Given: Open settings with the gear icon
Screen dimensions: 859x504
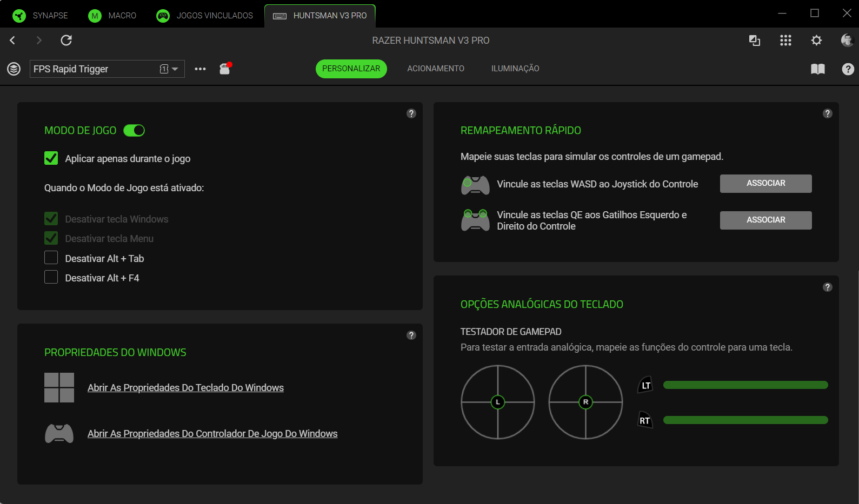Looking at the screenshot, I should [816, 41].
